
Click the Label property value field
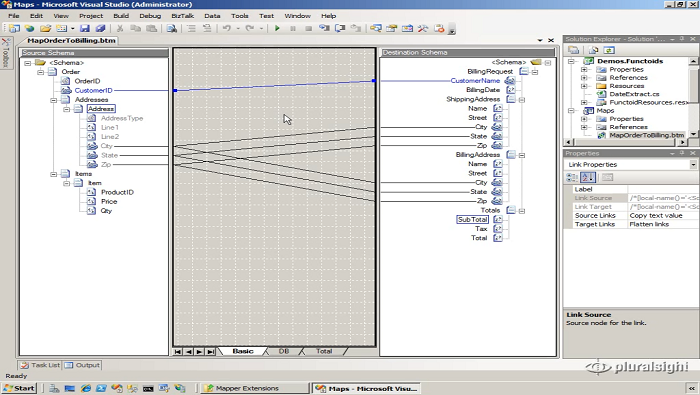pyautogui.click(x=663, y=189)
